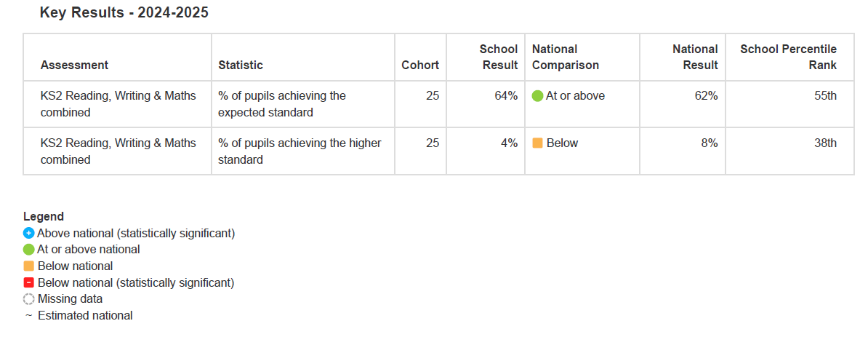868x337 pixels.
Task: Click the red minus Below national significant icon
Action: [x=29, y=282]
